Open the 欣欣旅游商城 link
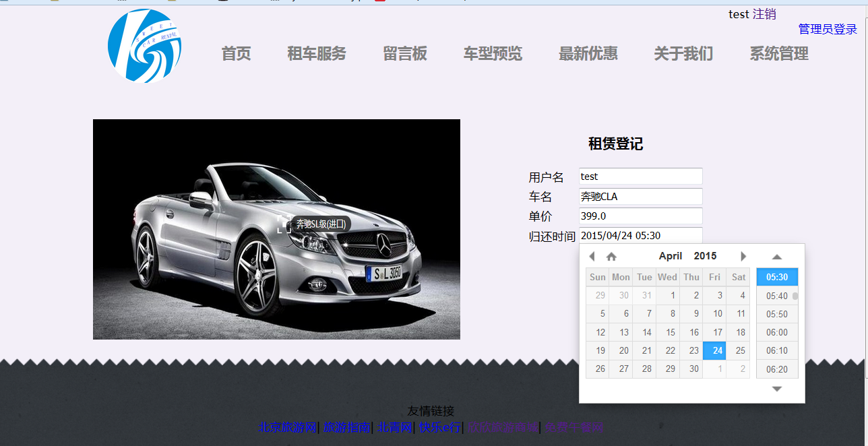Image resolution: width=868 pixels, height=446 pixels. tap(503, 427)
